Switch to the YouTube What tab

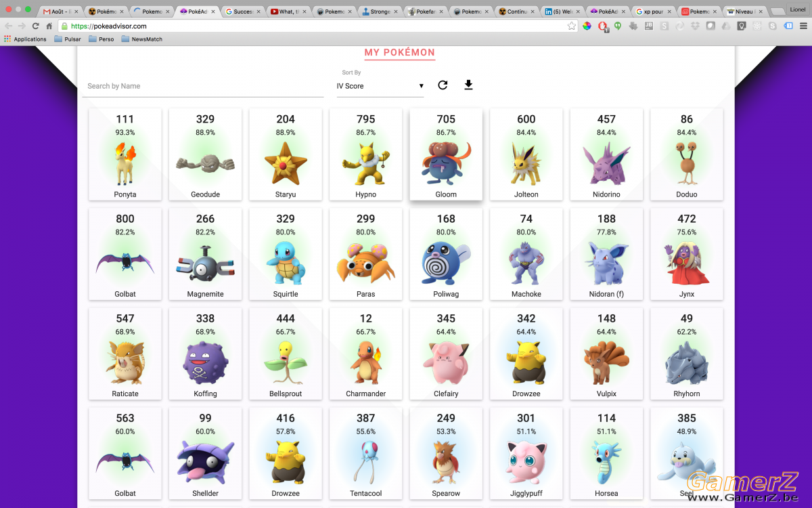tap(289, 12)
